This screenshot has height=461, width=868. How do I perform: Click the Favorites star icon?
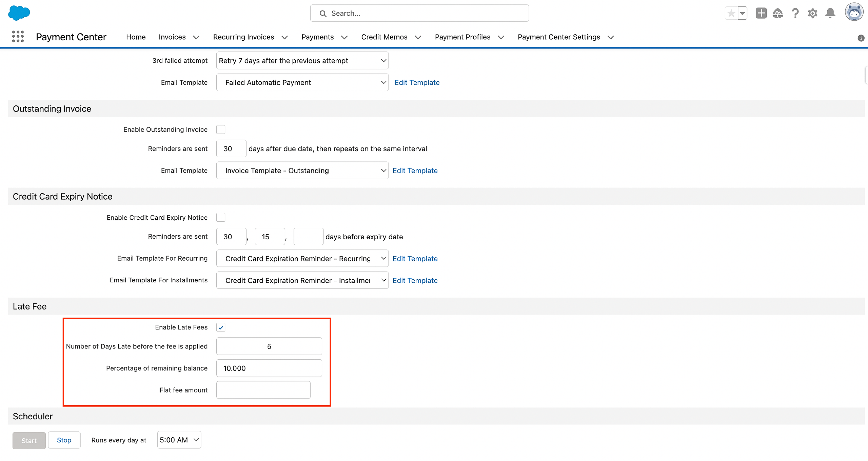731,14
